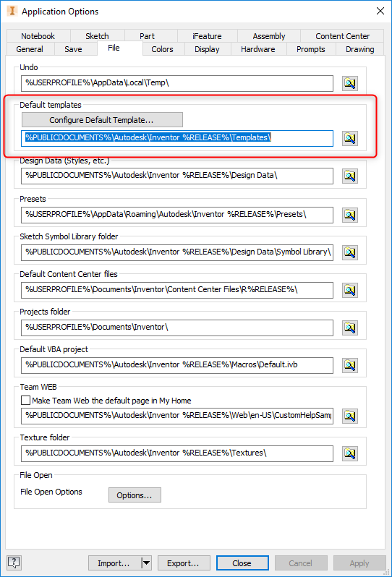Switch to the Hardware tab

coord(258,49)
